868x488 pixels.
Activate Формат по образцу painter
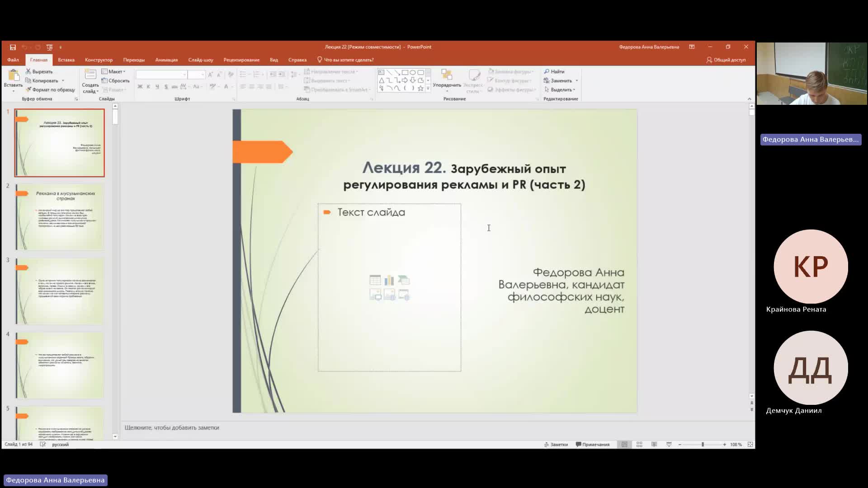50,89
